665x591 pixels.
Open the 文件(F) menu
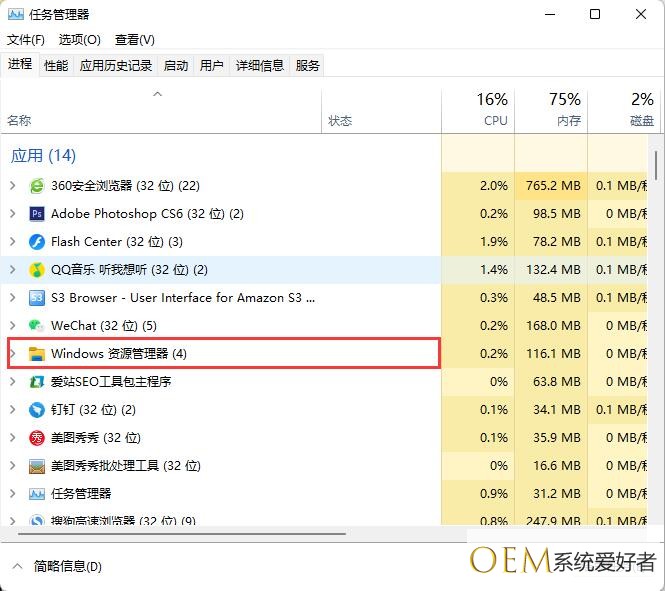[26, 40]
